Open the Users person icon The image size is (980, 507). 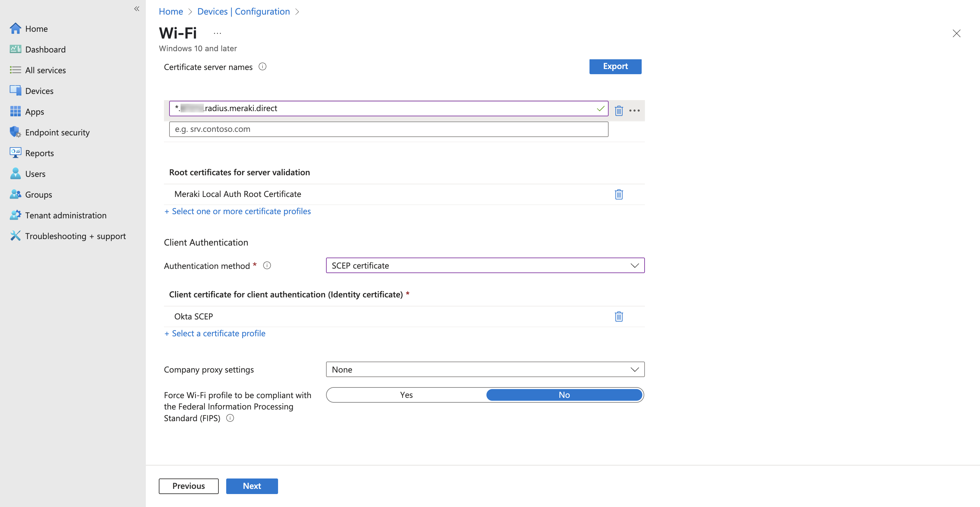[x=15, y=173]
